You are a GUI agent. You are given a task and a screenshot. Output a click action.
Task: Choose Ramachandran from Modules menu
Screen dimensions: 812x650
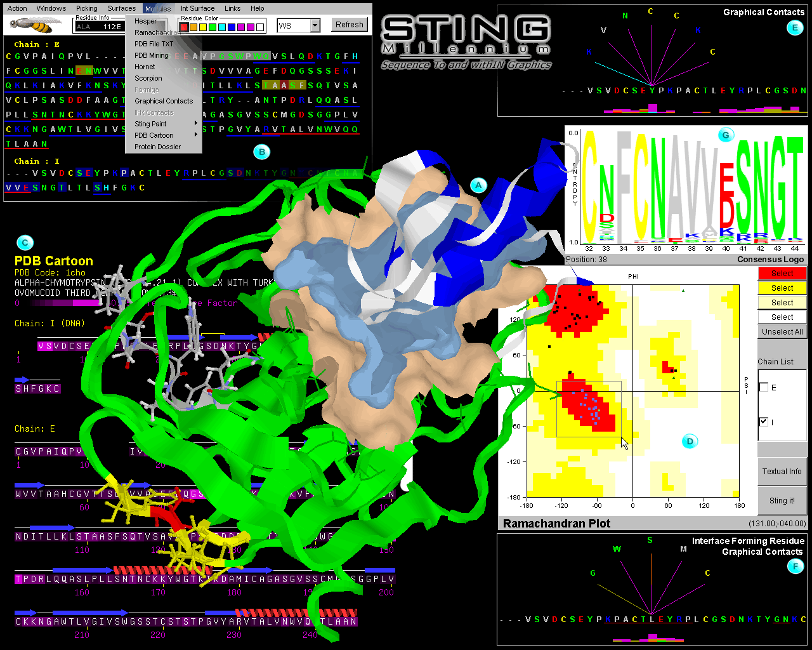(x=164, y=32)
